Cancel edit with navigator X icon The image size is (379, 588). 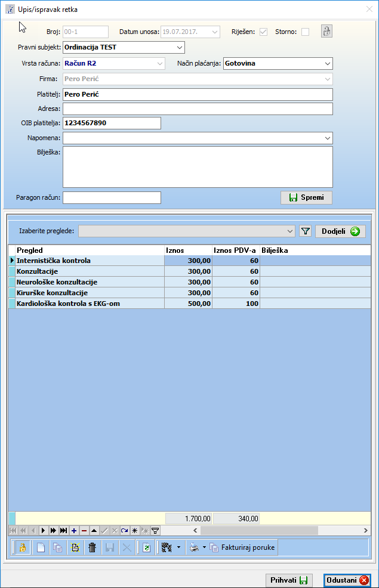click(115, 530)
